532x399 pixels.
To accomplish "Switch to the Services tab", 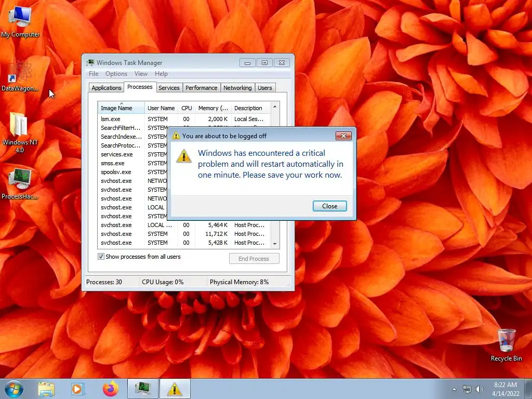I will pos(169,87).
